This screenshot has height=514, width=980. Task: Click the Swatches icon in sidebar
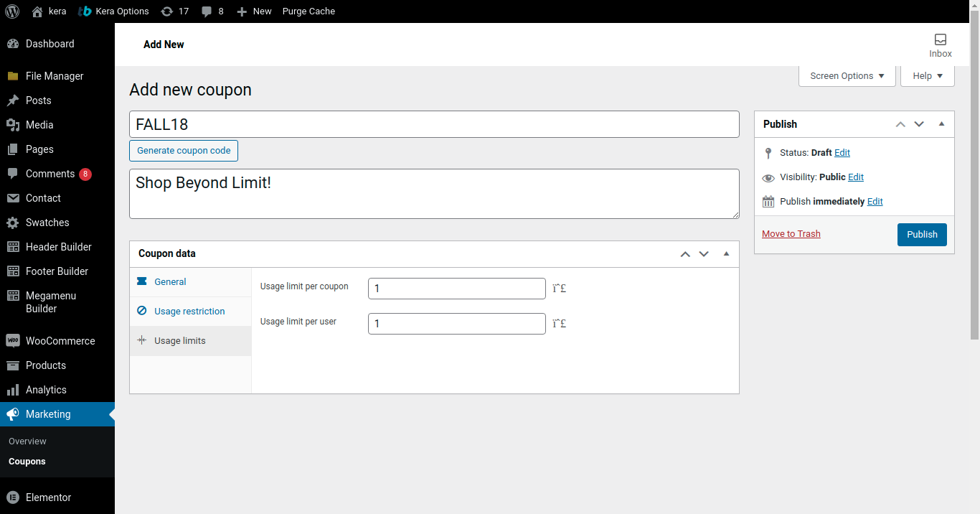pos(13,223)
